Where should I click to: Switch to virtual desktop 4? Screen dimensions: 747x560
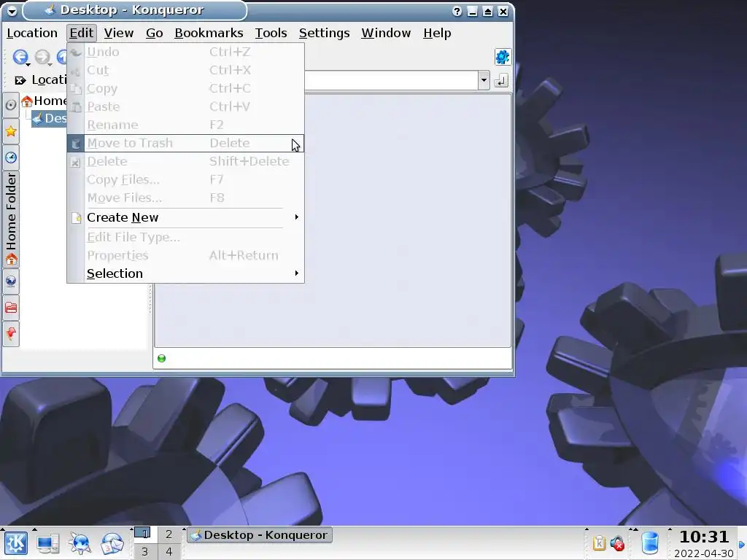click(x=169, y=551)
